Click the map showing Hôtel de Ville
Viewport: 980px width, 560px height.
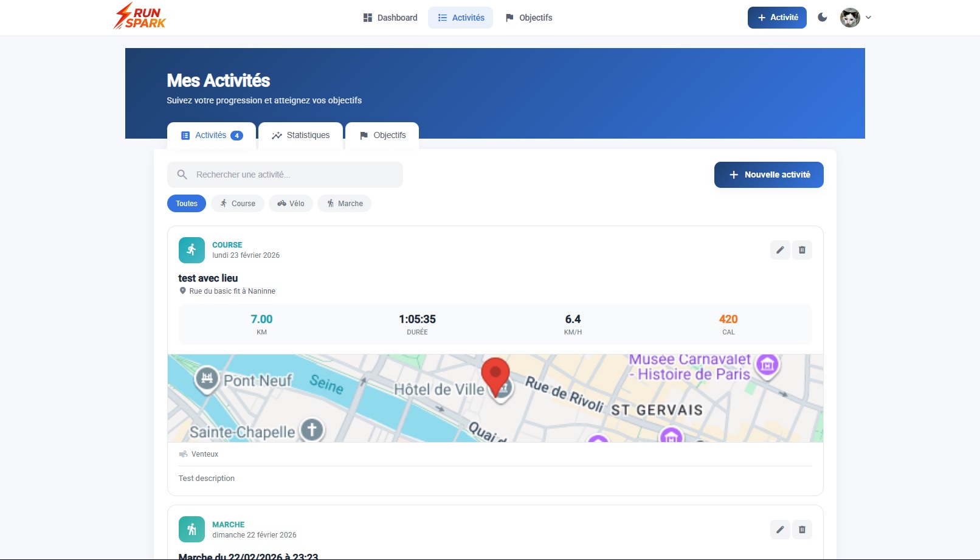coord(495,398)
